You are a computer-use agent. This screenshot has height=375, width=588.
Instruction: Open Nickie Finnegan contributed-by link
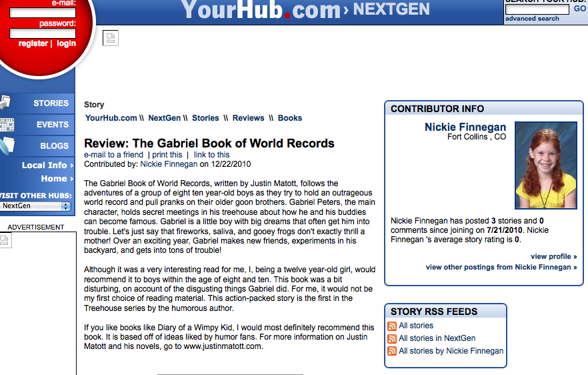coord(169,164)
